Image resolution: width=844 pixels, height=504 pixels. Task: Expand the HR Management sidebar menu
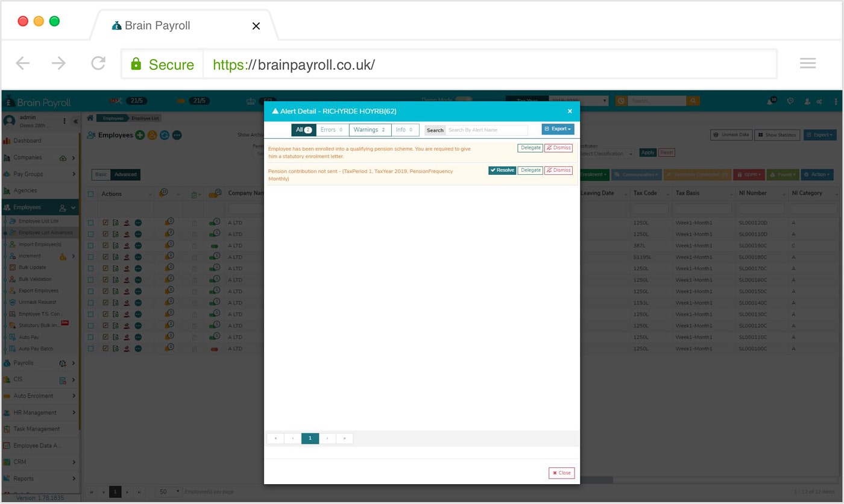point(74,413)
